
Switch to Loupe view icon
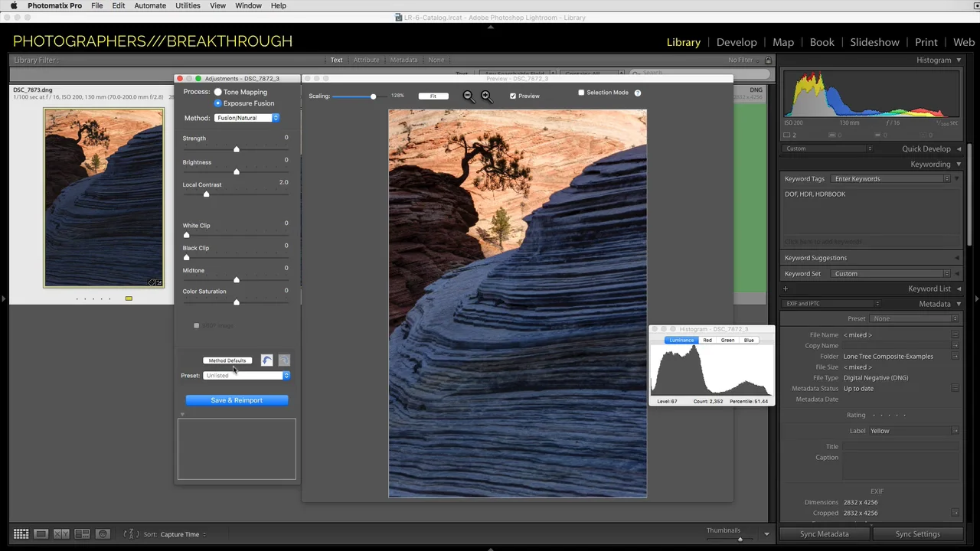click(x=41, y=534)
